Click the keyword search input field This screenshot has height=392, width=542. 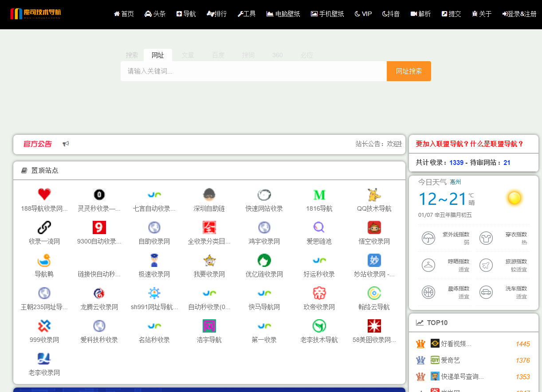[253, 71]
